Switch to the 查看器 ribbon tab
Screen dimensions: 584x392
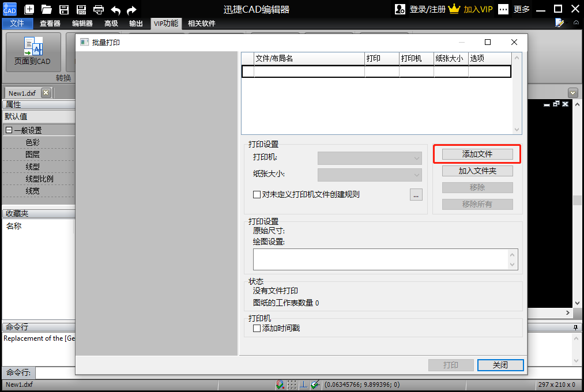point(50,24)
